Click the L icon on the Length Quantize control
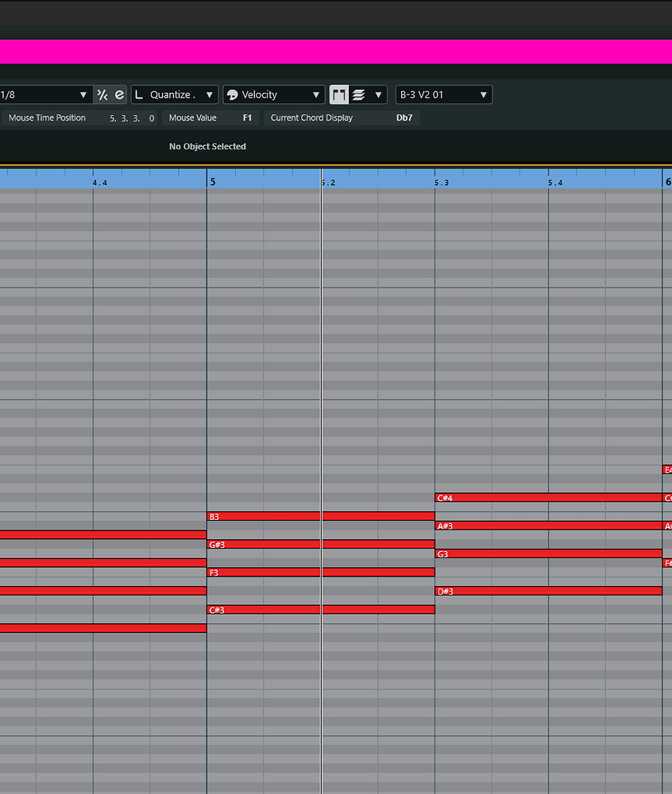The height and width of the screenshot is (794, 672). coord(137,94)
